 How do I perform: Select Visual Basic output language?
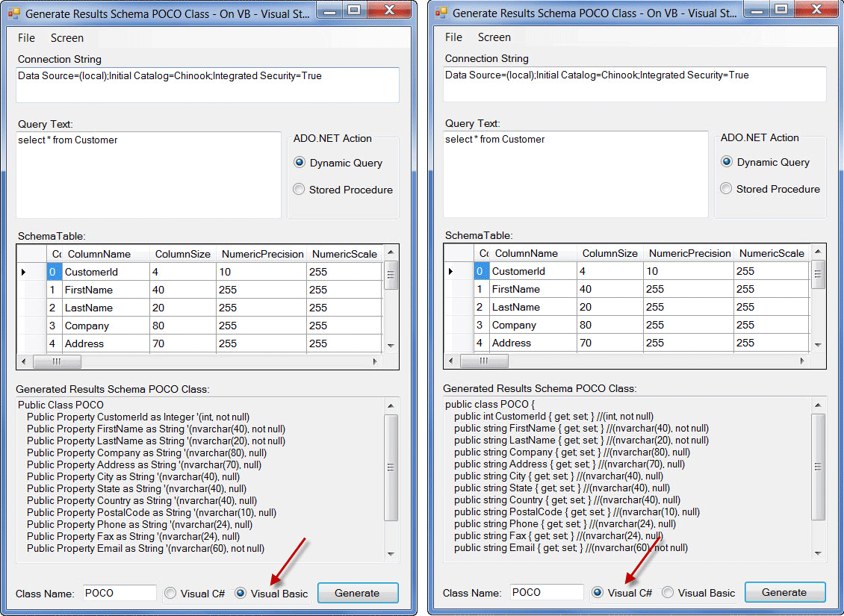241,594
